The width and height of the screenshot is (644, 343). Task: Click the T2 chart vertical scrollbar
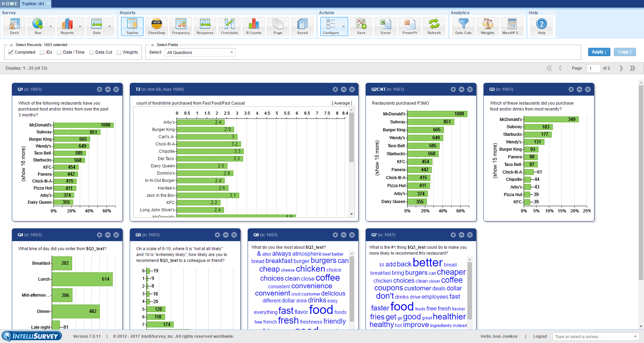351,162
